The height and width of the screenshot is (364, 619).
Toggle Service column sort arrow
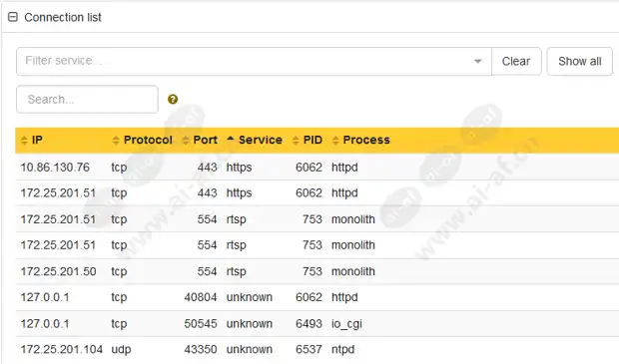point(231,139)
